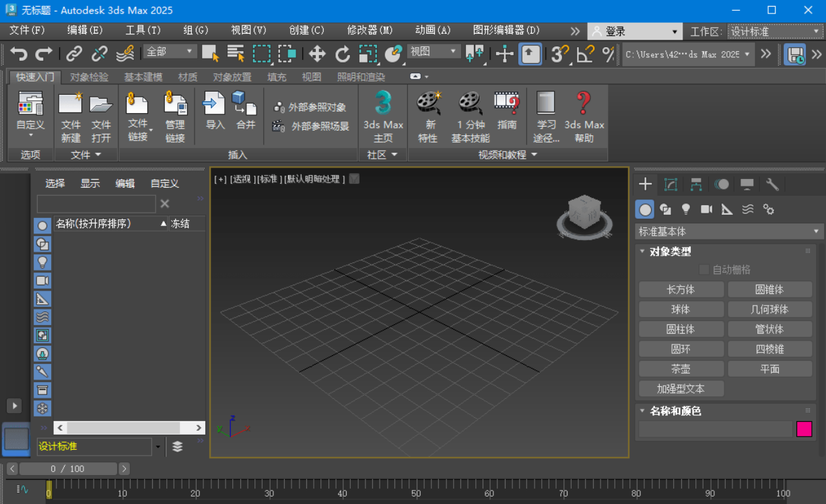This screenshot has width=826, height=504.
Task: Switch create category to Helpers
Action: [x=727, y=209]
